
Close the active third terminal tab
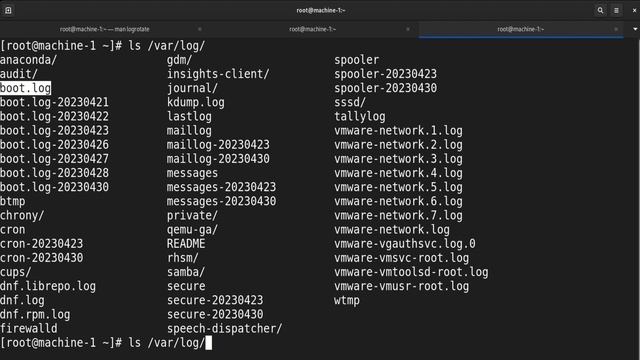click(616, 29)
